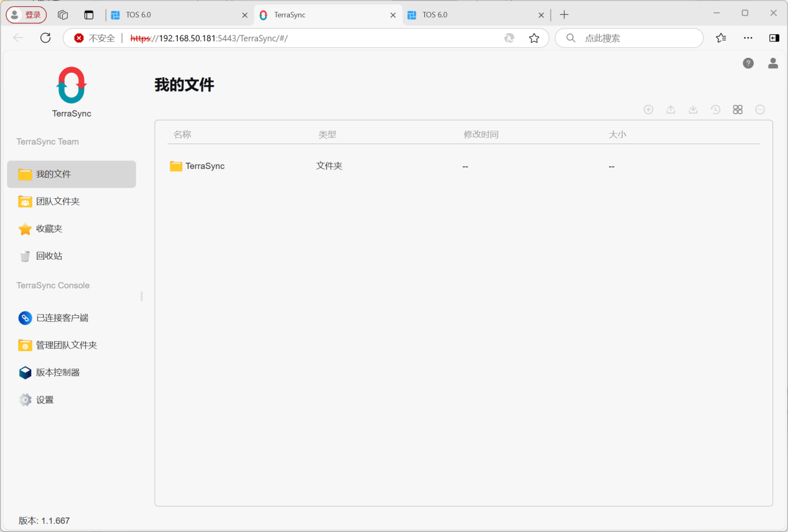This screenshot has width=788, height=532.
Task: Switch to the first TOS 6.0 browser tab
Action: (x=178, y=15)
